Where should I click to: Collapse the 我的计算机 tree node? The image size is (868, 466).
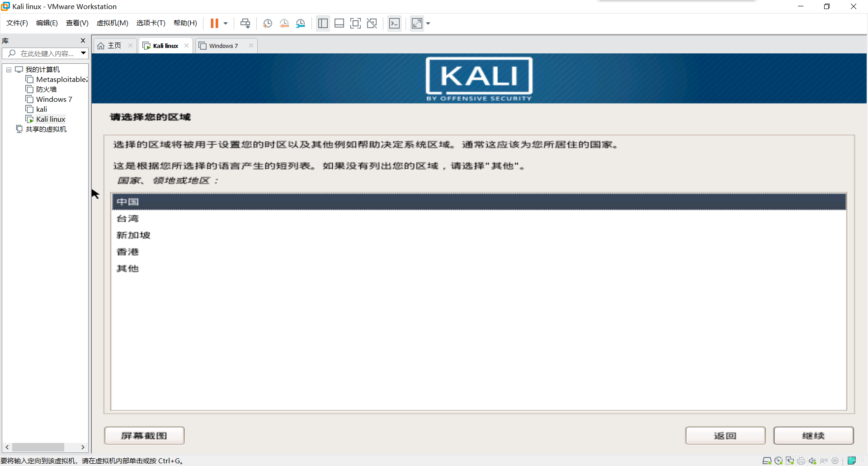[x=8, y=69]
